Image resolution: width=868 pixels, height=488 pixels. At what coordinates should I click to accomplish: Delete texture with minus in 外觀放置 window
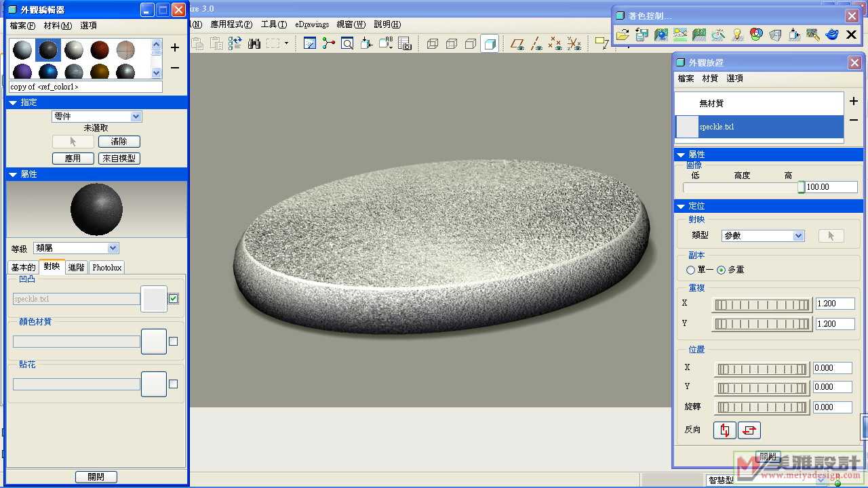[x=854, y=120]
